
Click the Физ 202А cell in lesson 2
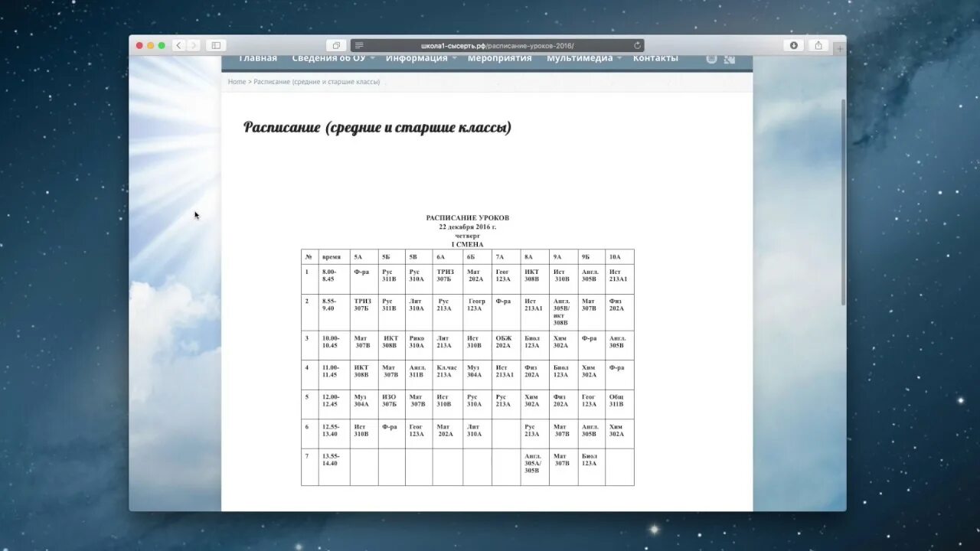point(619,312)
